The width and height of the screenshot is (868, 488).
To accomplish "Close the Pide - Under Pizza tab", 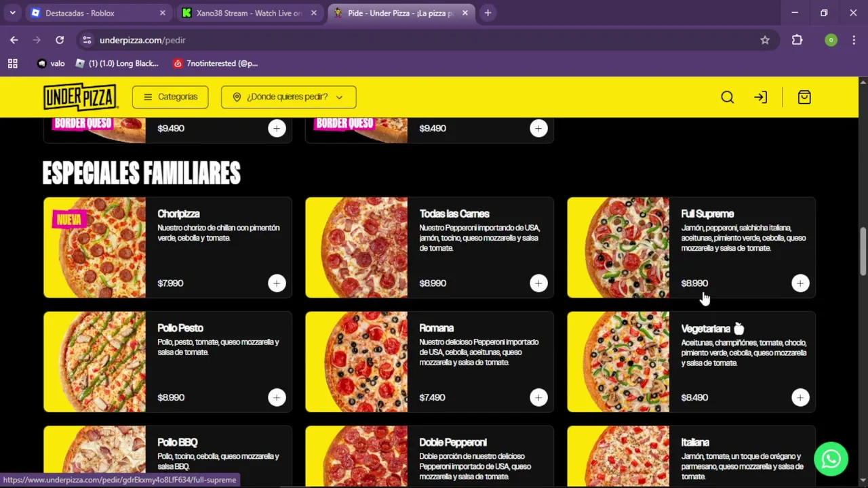I will coord(465,13).
